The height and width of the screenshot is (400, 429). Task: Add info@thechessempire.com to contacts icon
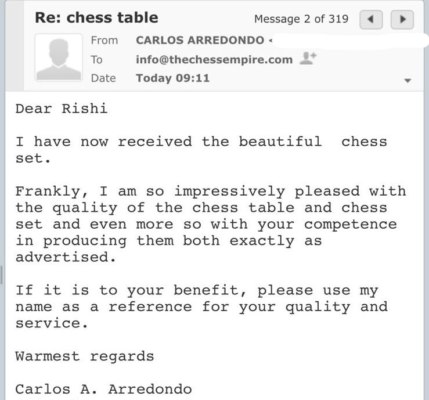(x=308, y=59)
